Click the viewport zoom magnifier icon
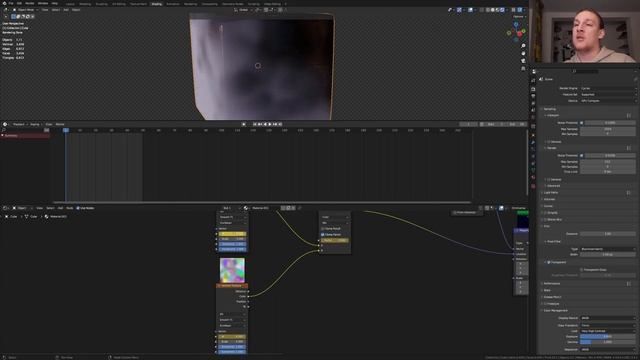Screen dimensions: 640x360 click(523, 46)
